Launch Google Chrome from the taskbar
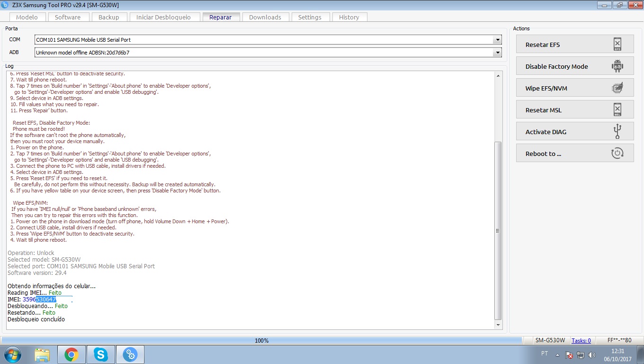This screenshot has width=644, height=364. pos(72,355)
